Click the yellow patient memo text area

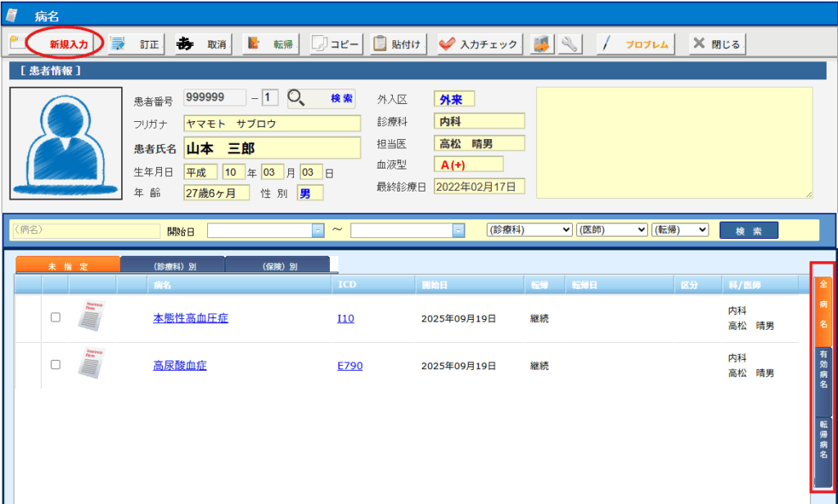coord(674,142)
